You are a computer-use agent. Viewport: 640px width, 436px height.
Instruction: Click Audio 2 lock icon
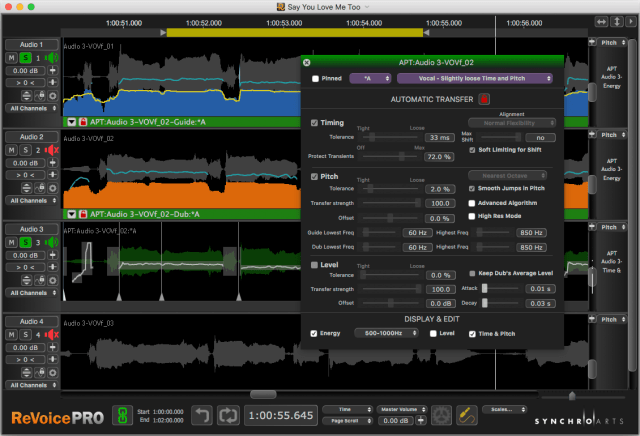(40, 188)
